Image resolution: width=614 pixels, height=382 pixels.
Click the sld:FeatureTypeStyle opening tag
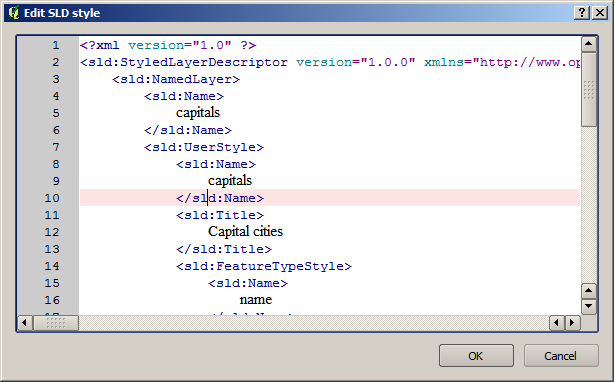click(x=264, y=266)
